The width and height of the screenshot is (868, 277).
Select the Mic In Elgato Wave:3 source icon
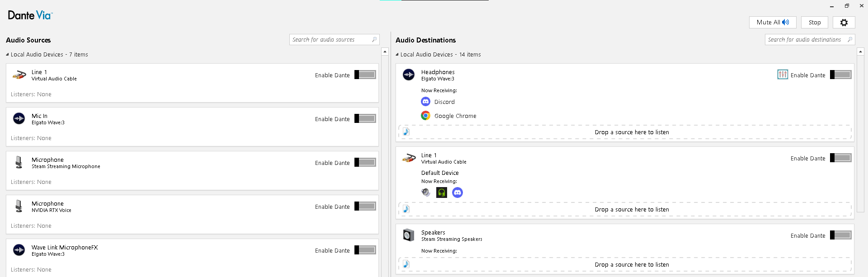(x=19, y=118)
